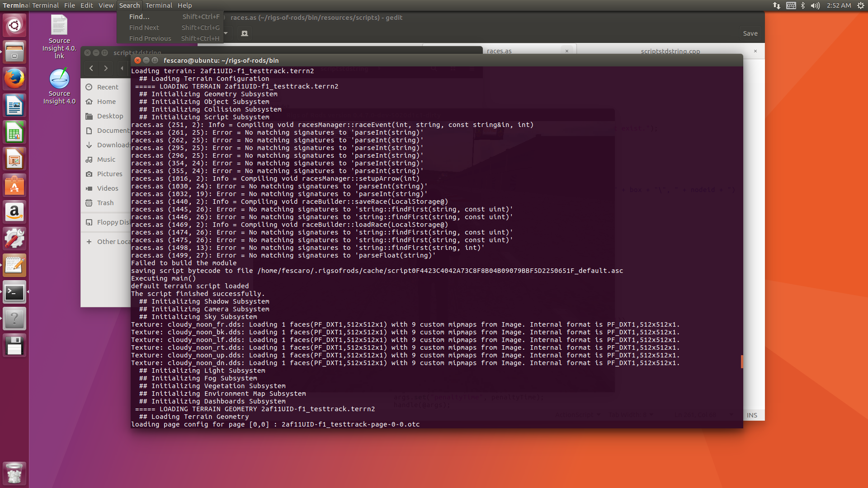Choose Find Previous menu entry
This screenshot has height=488, width=868.
(x=170, y=38)
